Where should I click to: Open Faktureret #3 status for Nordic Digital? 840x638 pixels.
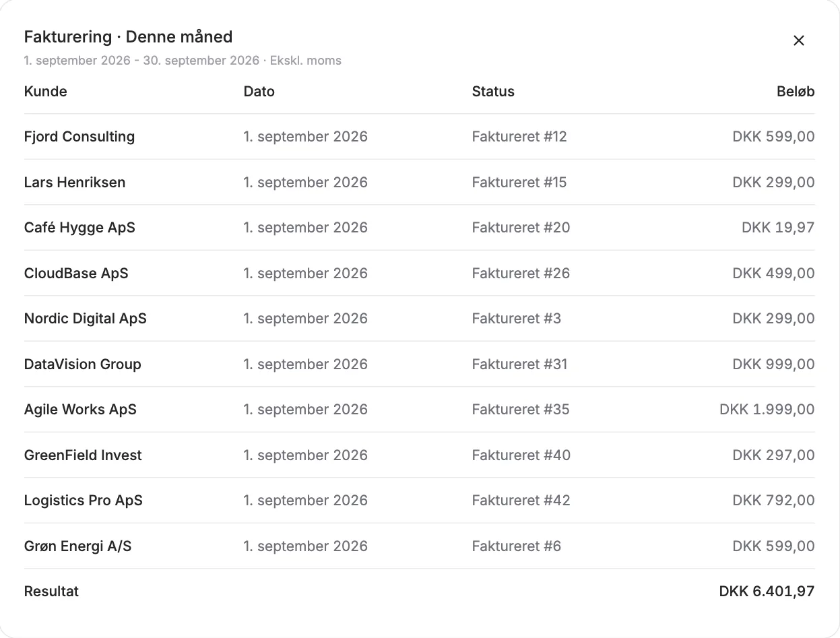click(x=516, y=319)
